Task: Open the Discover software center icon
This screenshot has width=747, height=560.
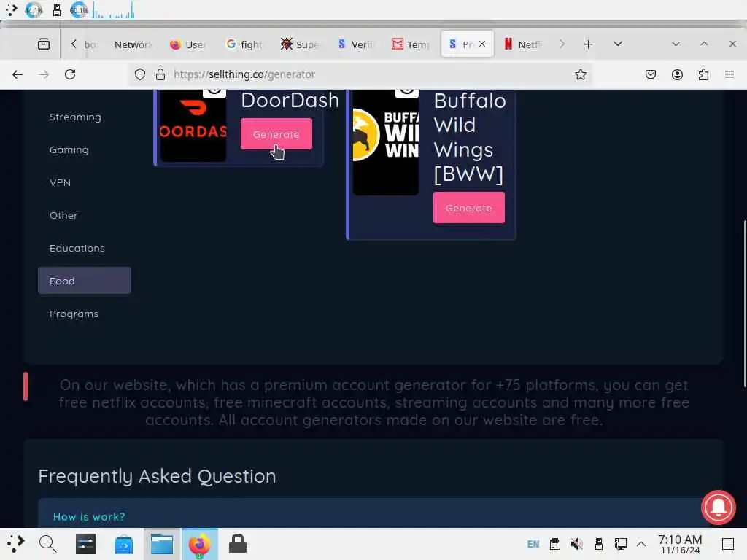Action: click(x=124, y=544)
